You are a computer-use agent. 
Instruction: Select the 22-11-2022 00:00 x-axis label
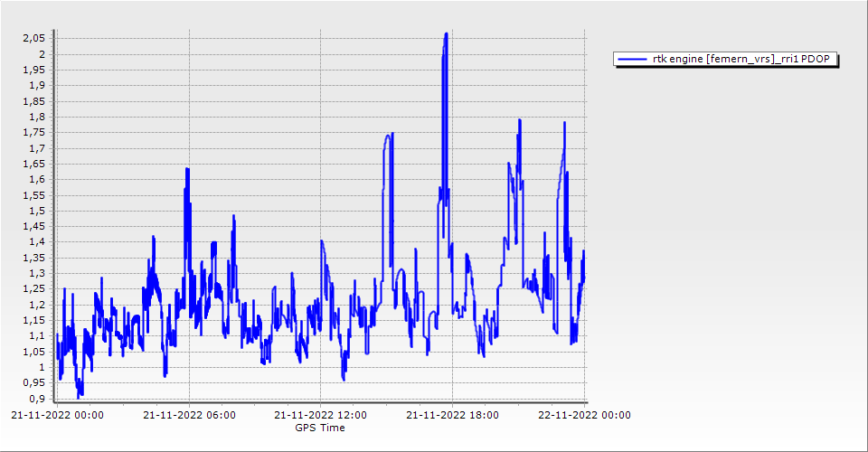point(584,416)
